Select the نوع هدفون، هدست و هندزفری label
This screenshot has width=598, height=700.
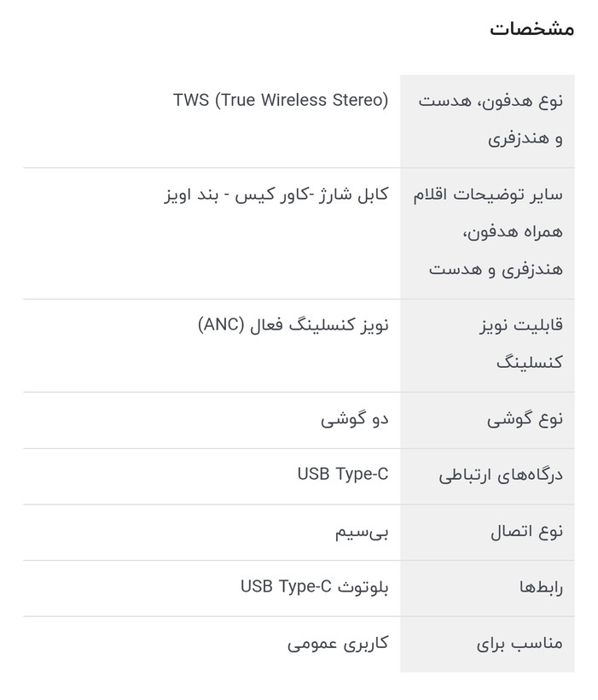[x=491, y=119]
